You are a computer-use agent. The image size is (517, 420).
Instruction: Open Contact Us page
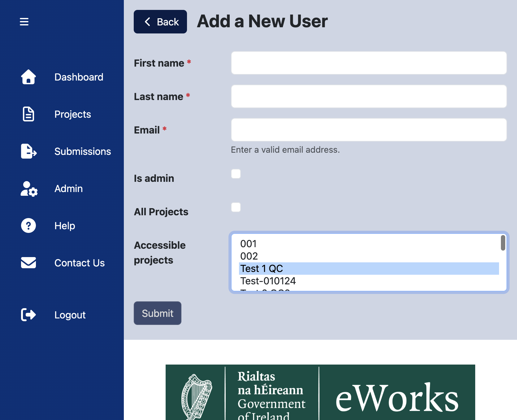[x=80, y=263]
